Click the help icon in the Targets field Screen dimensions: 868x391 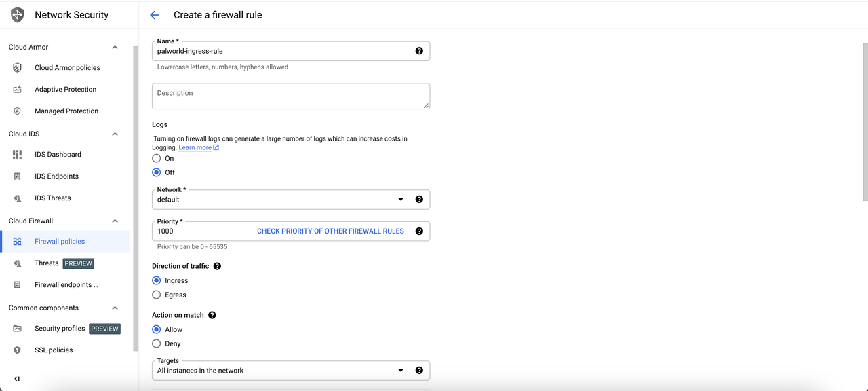[x=419, y=371]
